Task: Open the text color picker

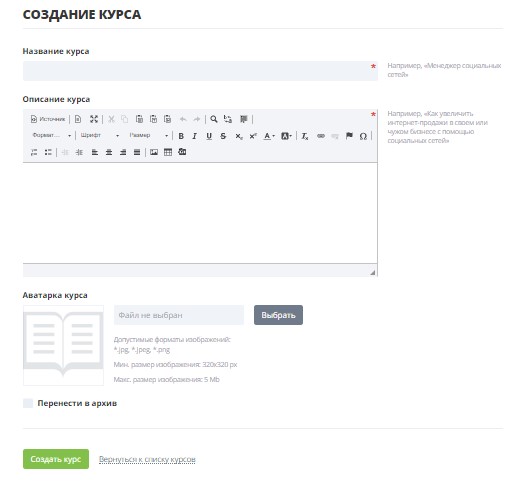Action: (269, 136)
